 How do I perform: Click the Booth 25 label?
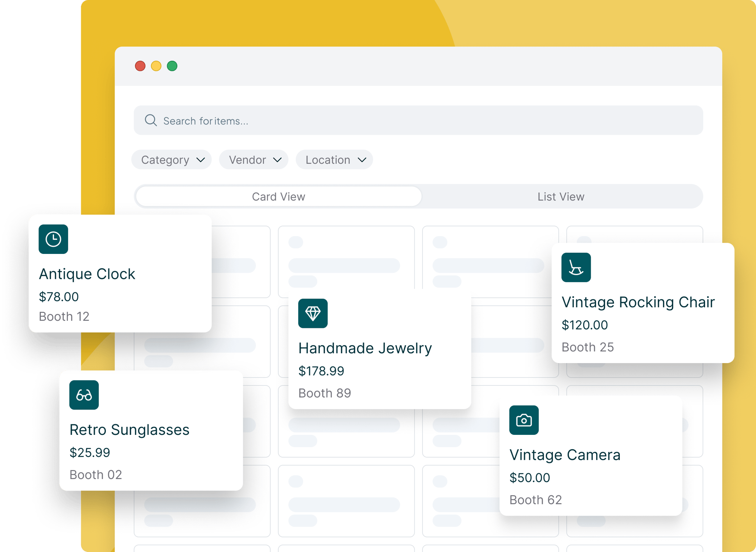click(588, 347)
